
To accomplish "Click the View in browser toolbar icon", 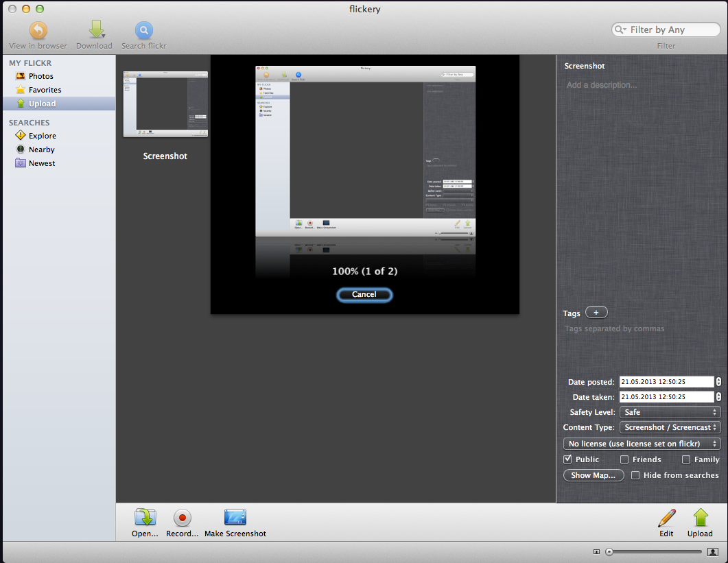I will pos(38,32).
